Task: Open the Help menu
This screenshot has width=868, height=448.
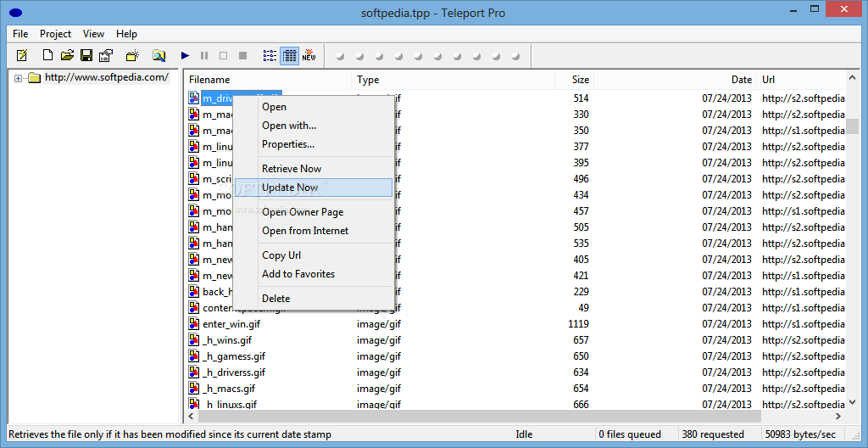Action: tap(127, 34)
